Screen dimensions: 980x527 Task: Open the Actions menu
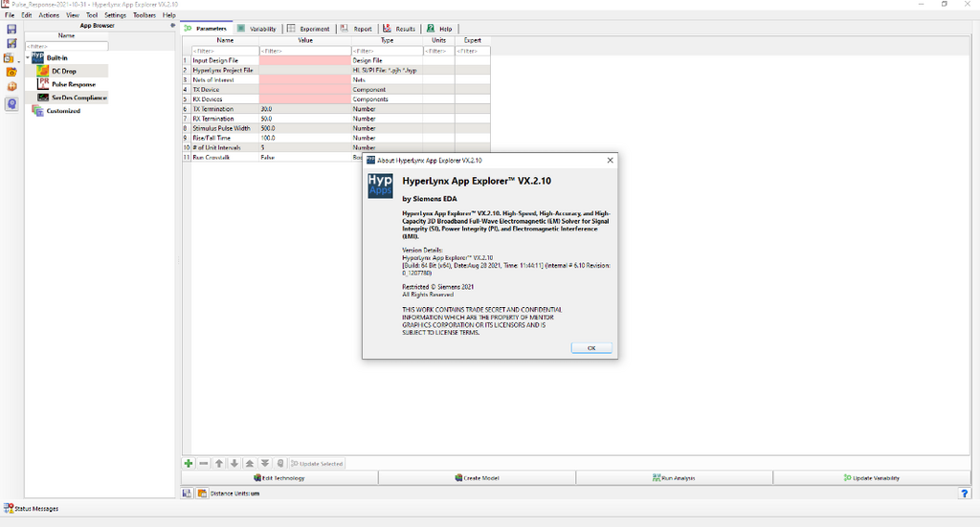pyautogui.click(x=49, y=15)
